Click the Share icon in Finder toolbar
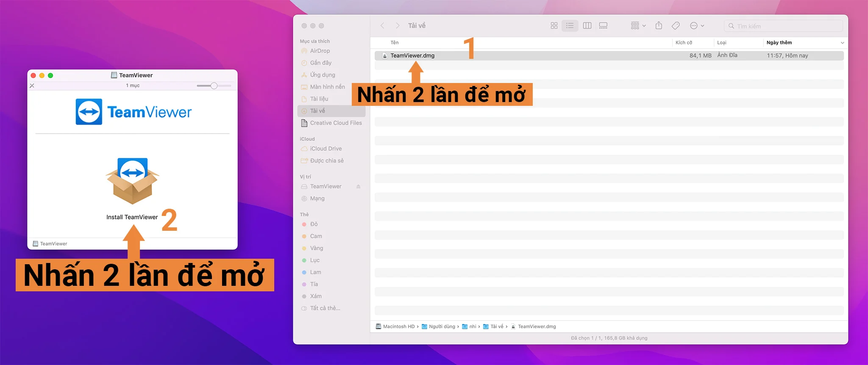868x365 pixels. [659, 25]
